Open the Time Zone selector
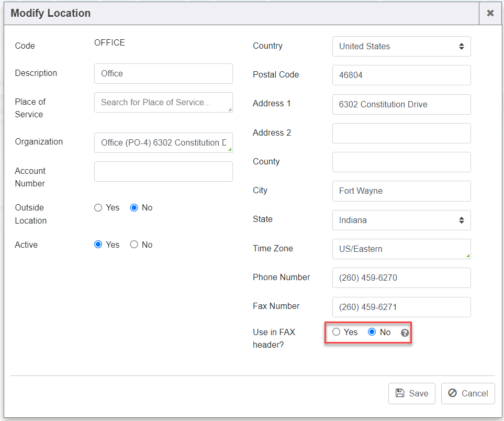504x421 pixels. 401,249
